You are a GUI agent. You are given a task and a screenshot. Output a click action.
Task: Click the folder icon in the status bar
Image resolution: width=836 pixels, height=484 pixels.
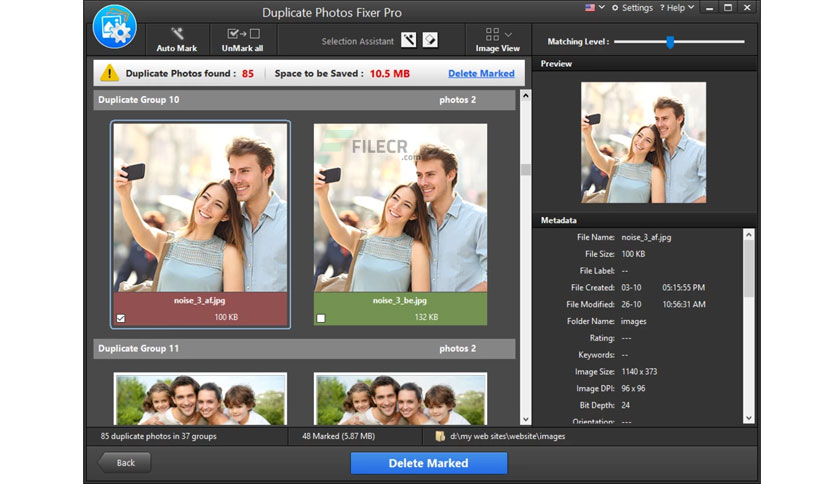[x=440, y=436]
